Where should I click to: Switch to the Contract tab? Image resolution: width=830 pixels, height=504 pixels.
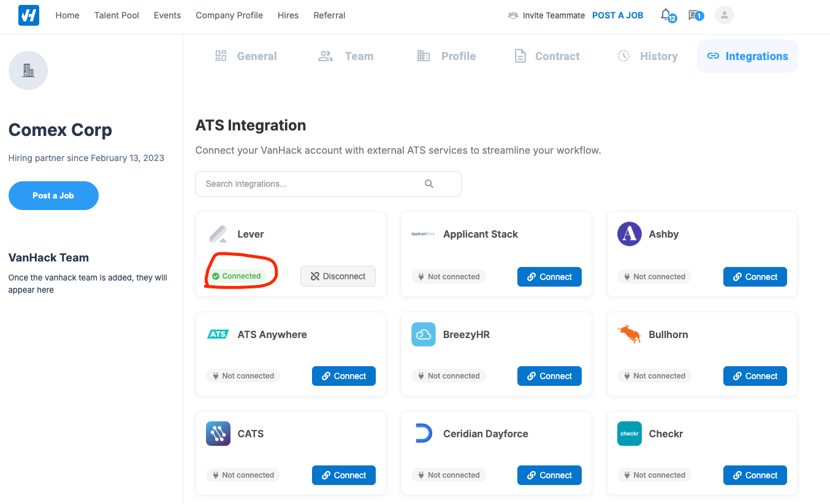(x=547, y=56)
